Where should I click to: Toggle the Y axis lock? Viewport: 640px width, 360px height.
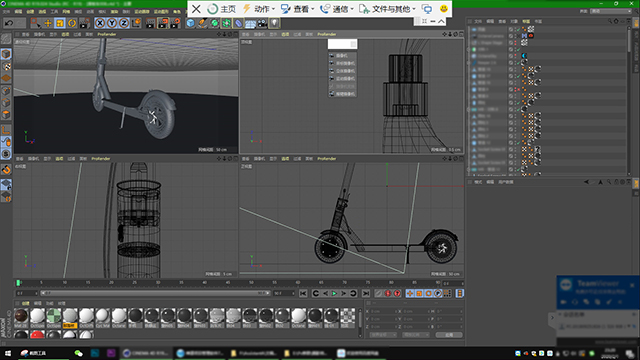pyautogui.click(x=112, y=23)
